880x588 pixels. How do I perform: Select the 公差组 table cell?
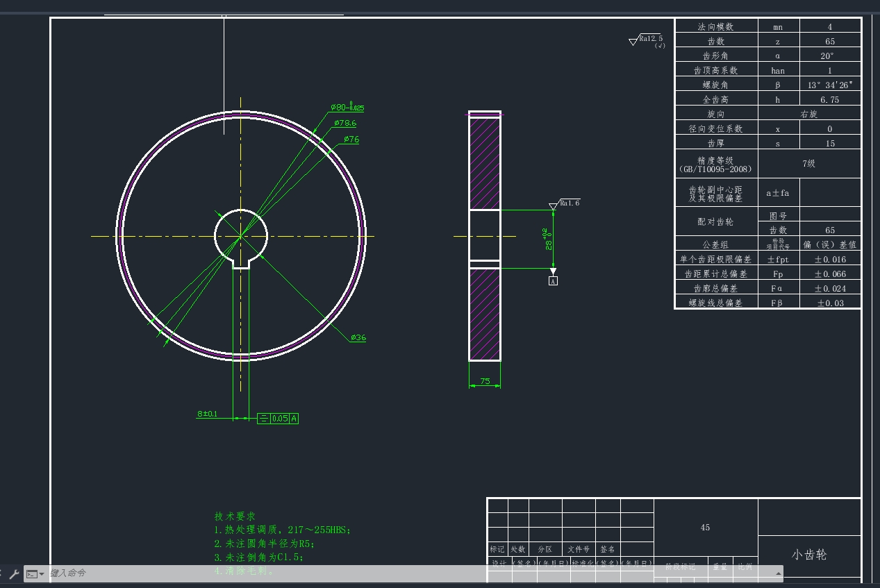coord(716,244)
